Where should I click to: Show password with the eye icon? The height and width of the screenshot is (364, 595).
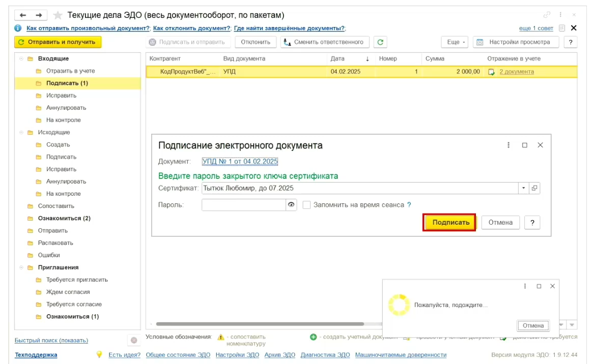point(291,205)
